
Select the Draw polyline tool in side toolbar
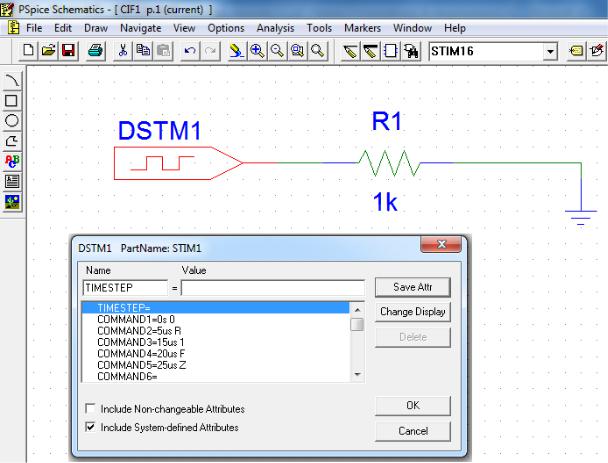12,141
